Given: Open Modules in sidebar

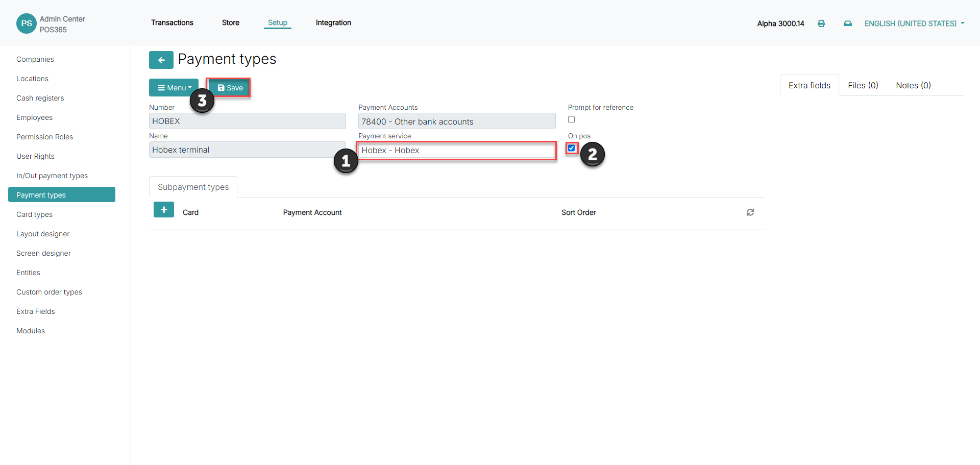Looking at the screenshot, I should coord(31,331).
